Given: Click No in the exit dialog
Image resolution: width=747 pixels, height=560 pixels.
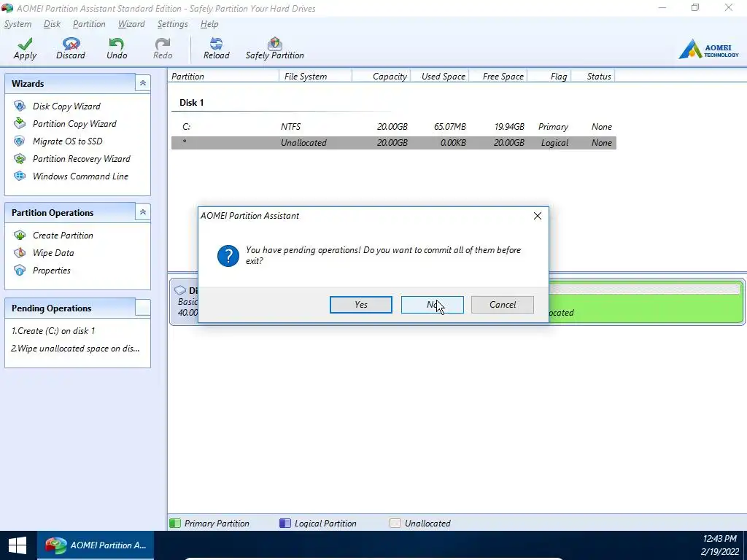Looking at the screenshot, I should (x=432, y=305).
